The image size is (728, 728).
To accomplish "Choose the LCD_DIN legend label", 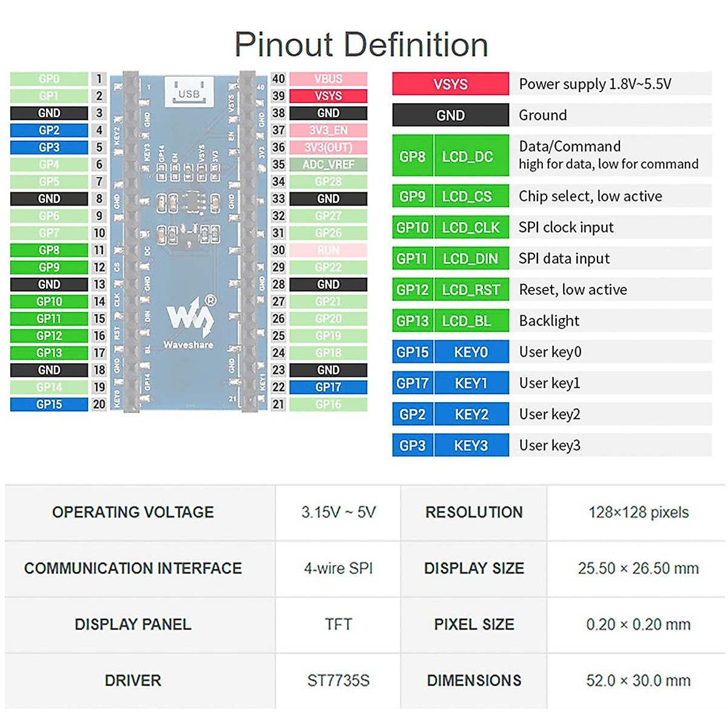I will (x=471, y=259).
